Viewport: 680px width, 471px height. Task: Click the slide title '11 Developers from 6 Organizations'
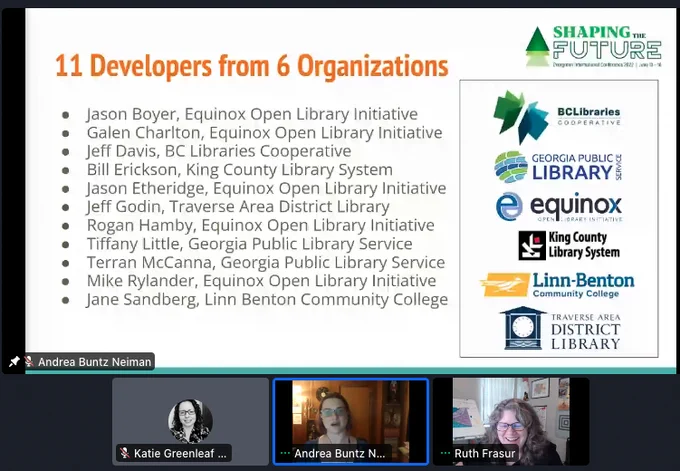click(x=252, y=65)
